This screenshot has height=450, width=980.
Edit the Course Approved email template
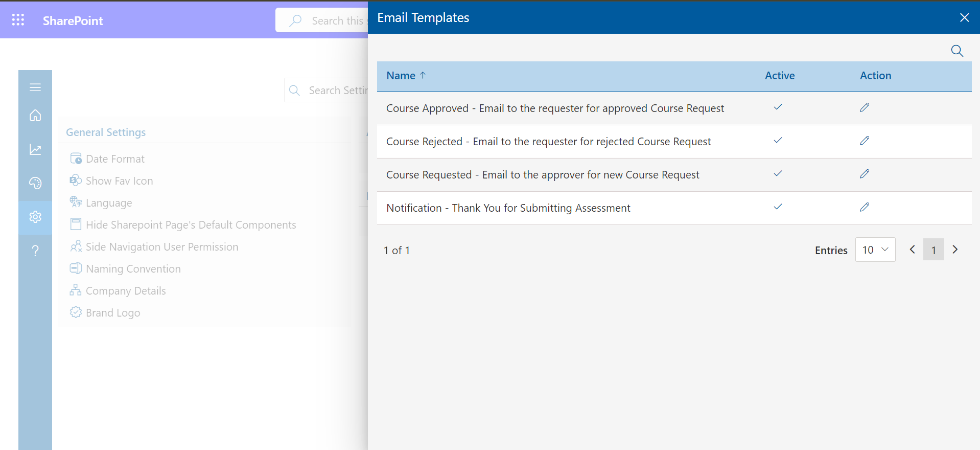point(865,107)
